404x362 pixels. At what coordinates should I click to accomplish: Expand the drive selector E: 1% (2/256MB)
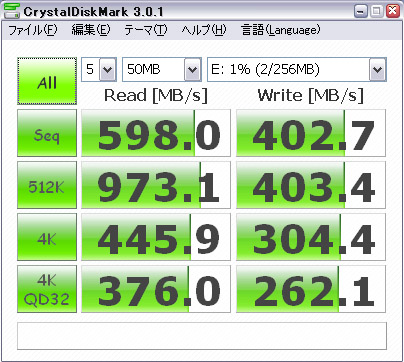tap(377, 69)
